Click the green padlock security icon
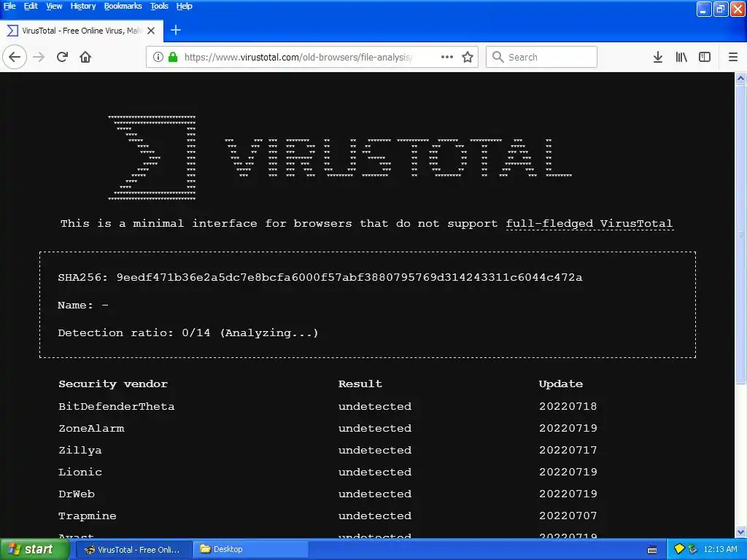The image size is (747, 560). click(173, 57)
